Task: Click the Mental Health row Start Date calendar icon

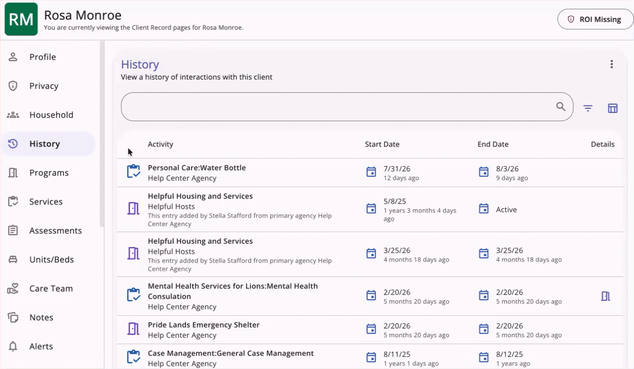Action: coord(371,295)
